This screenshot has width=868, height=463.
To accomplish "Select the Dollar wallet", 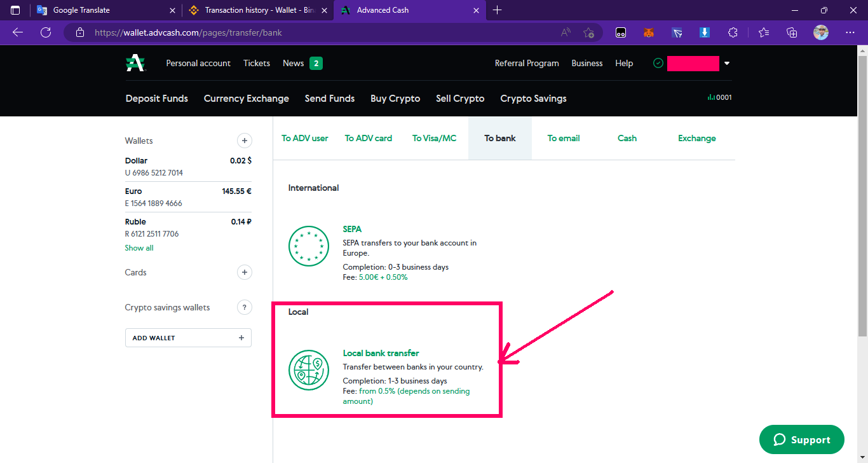I will pyautogui.click(x=188, y=167).
